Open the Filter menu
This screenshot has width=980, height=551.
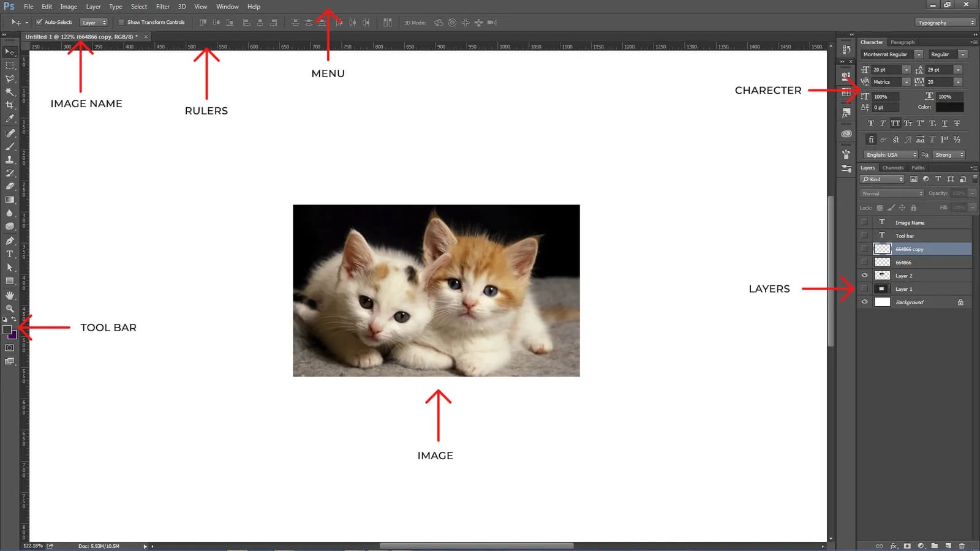(x=163, y=7)
